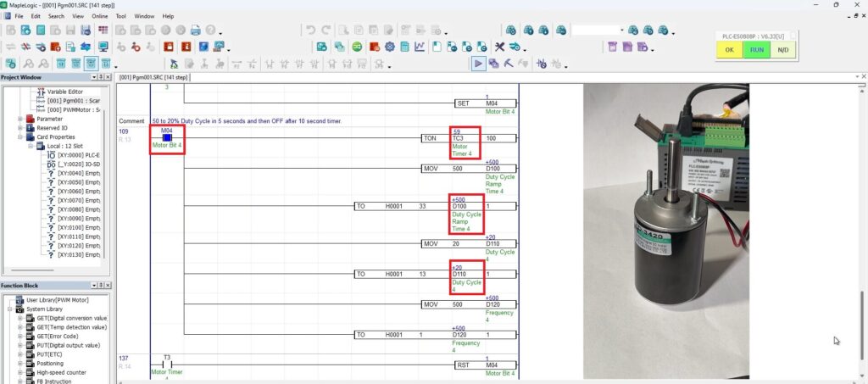
Task: Click the first magnifier search icon in third row
Action: (28, 64)
